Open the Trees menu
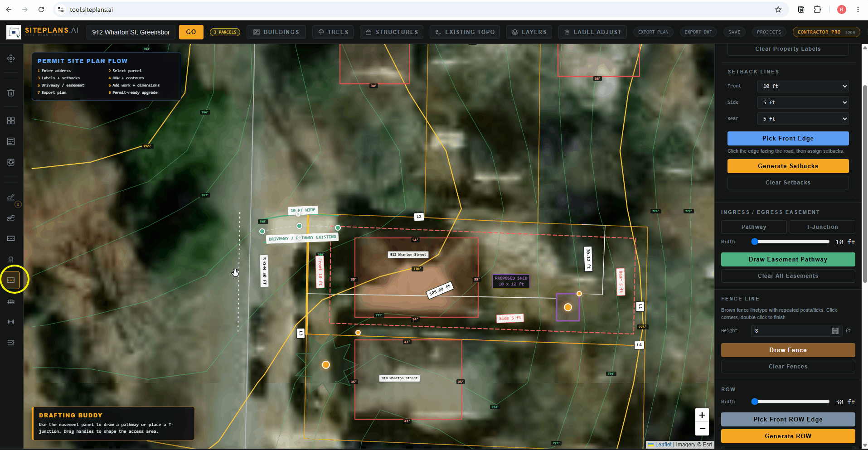 coord(333,32)
